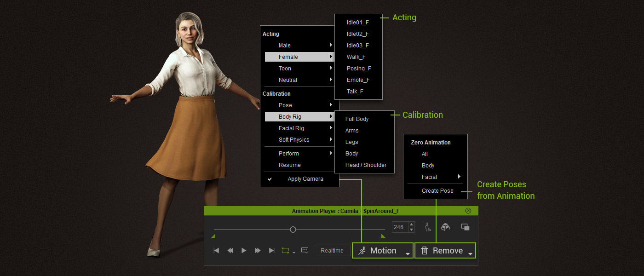Step forward with the fast-forward icon
This screenshot has width=644, height=276.
tap(258, 251)
